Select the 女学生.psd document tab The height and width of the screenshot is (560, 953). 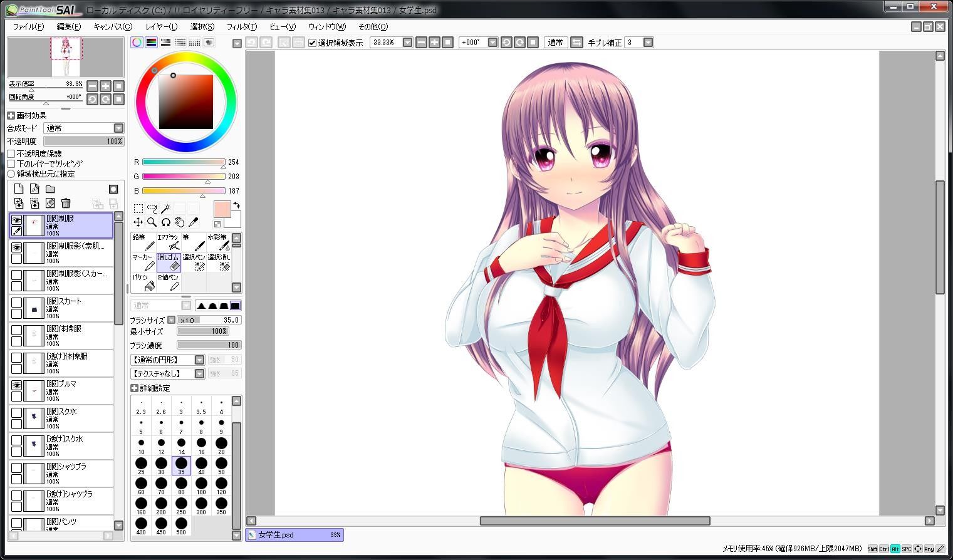click(x=294, y=535)
